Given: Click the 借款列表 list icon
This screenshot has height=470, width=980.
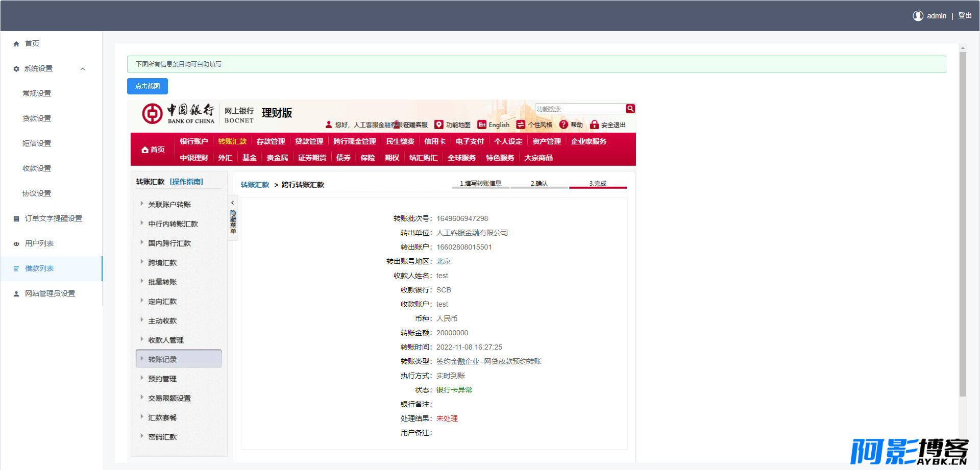Looking at the screenshot, I should pos(16,268).
